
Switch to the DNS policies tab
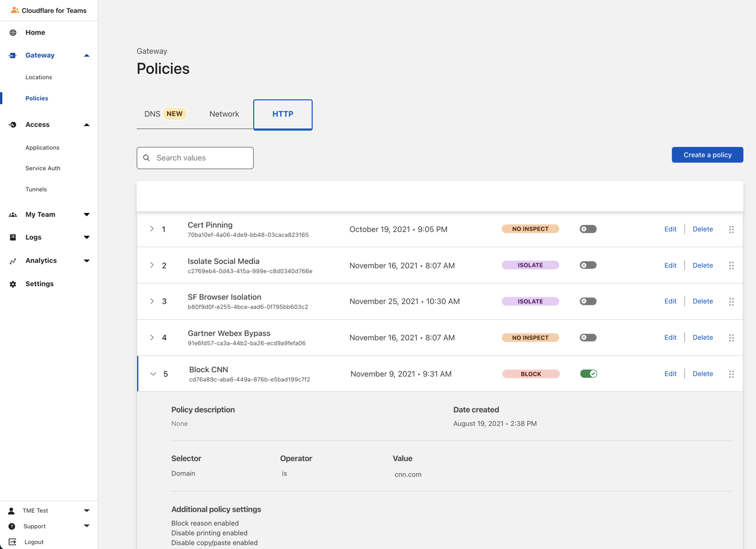click(x=165, y=114)
